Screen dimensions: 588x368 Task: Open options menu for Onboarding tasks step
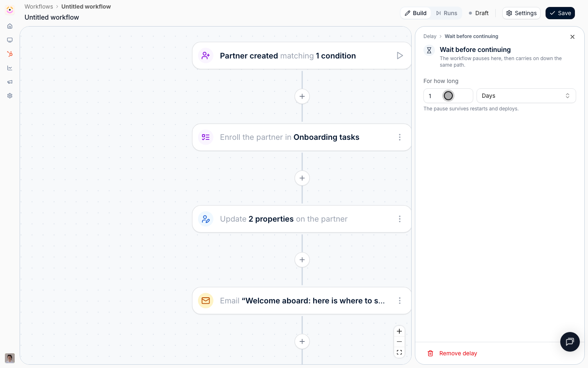tap(400, 137)
